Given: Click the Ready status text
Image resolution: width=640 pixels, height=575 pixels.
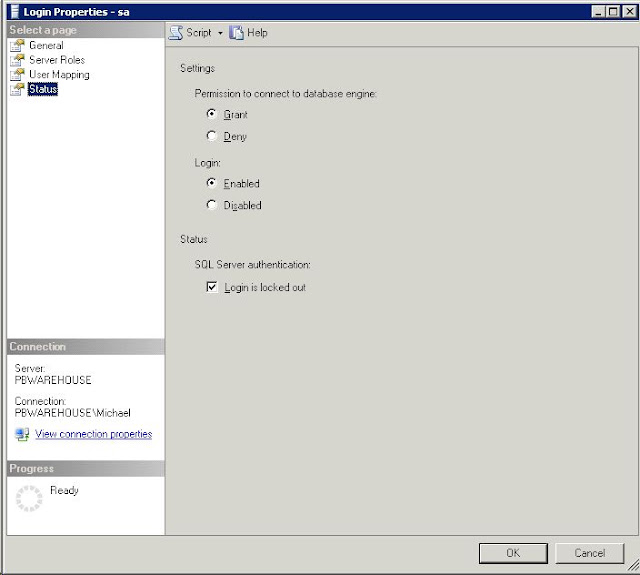Looking at the screenshot, I should coord(64,490).
